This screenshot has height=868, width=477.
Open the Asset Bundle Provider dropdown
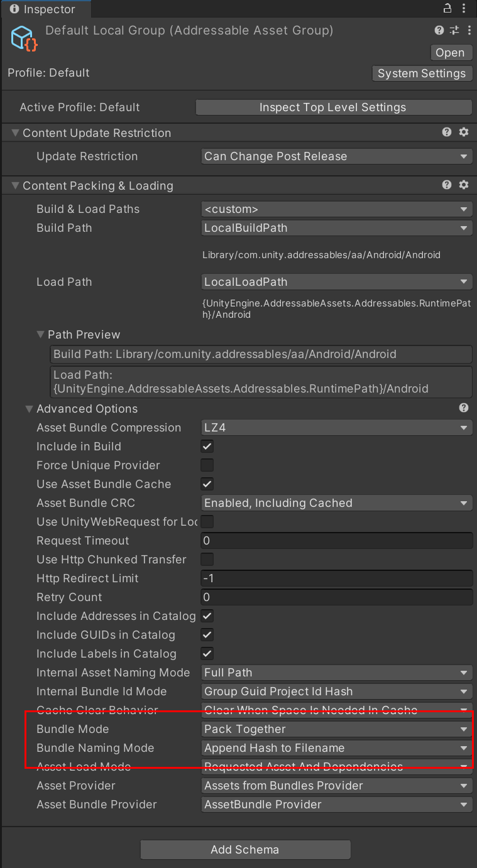pyautogui.click(x=336, y=805)
